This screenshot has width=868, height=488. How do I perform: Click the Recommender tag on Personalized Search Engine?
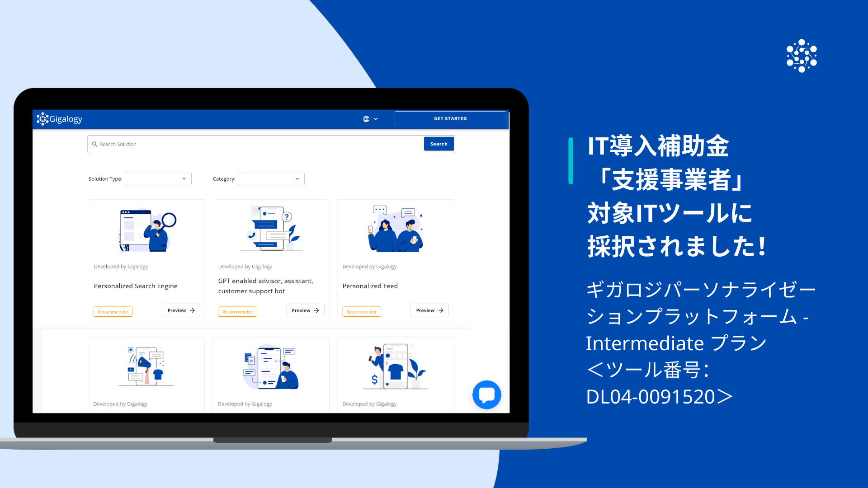pos(113,311)
